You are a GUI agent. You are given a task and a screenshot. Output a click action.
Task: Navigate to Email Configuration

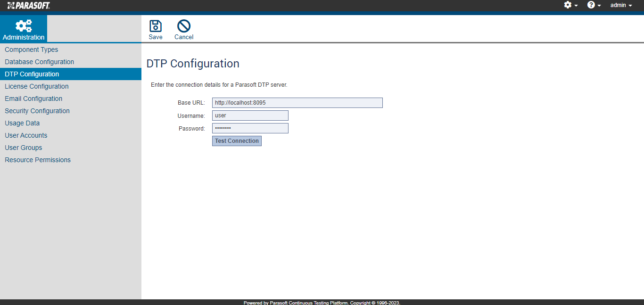[71, 99]
